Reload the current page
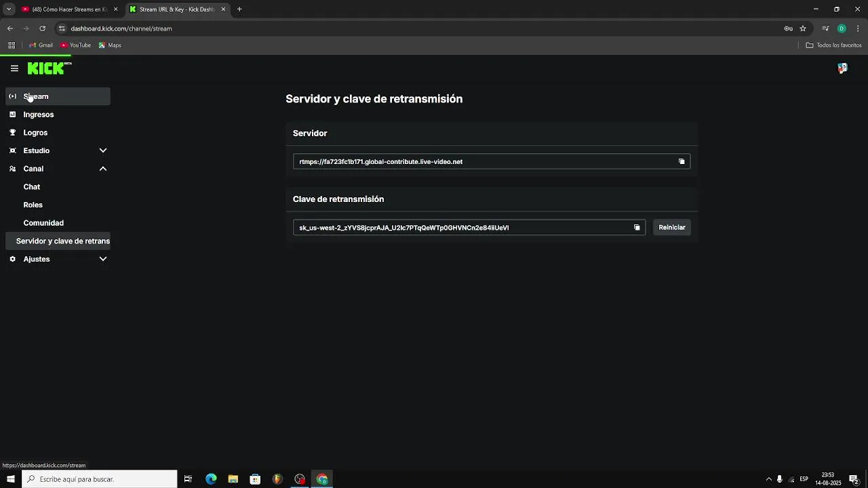The width and height of the screenshot is (868, 488). [x=42, y=28]
